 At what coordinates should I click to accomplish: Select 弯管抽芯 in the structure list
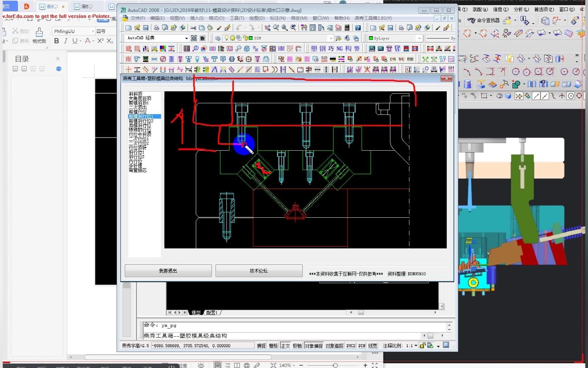click(137, 170)
